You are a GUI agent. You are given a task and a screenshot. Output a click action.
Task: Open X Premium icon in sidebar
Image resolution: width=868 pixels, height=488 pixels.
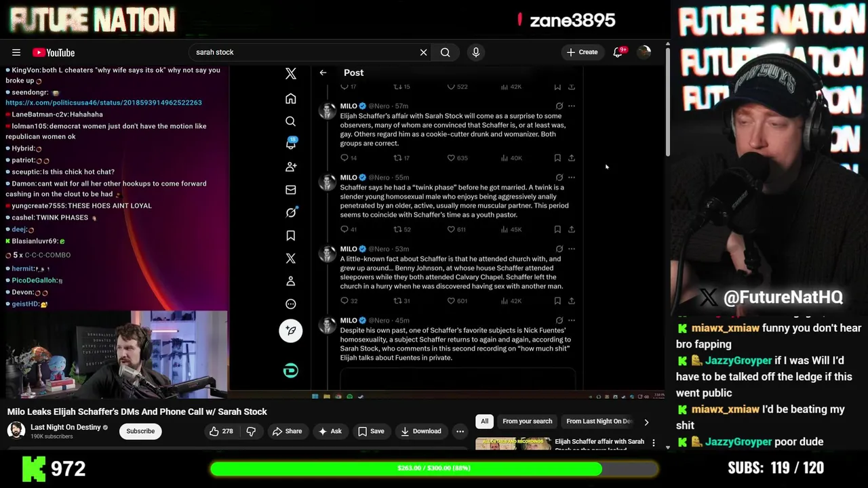(x=291, y=258)
